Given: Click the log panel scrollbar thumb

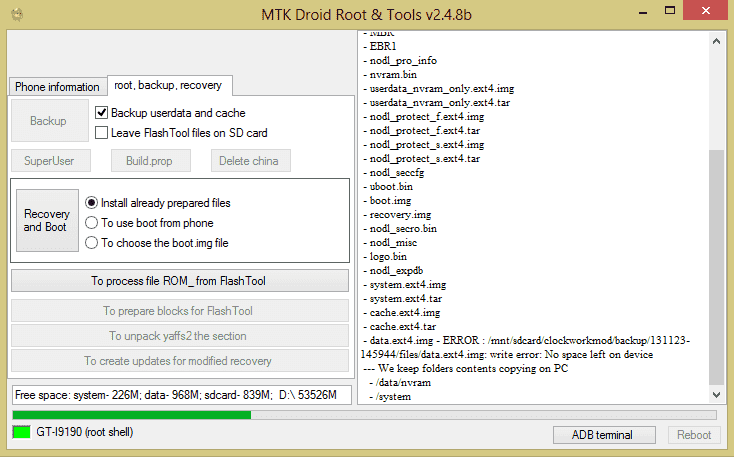Looking at the screenshot, I should pyautogui.click(x=716, y=267).
